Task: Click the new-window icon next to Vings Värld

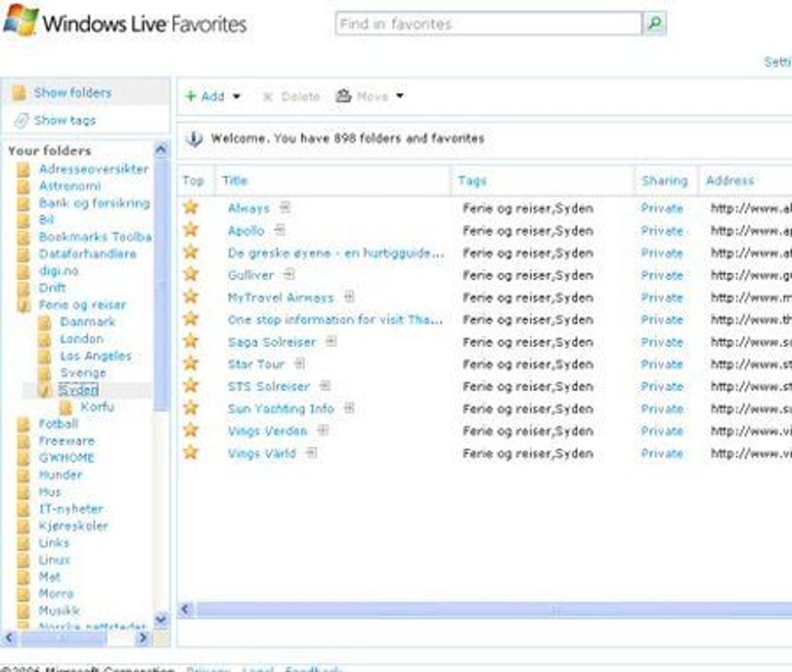Action: coord(312,452)
